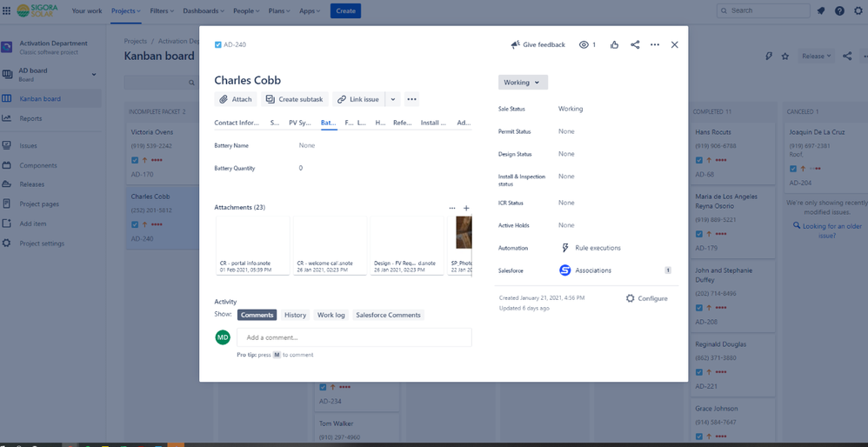Viewport: 868px width, 447px height.
Task: Click the share icon in issue dialog
Action: pos(635,45)
